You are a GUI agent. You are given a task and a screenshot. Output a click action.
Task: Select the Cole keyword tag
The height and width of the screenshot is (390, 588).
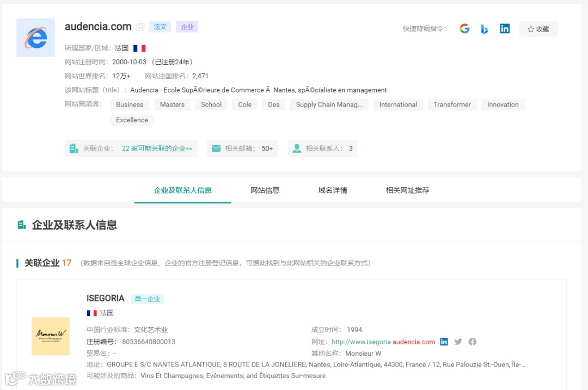coord(245,104)
